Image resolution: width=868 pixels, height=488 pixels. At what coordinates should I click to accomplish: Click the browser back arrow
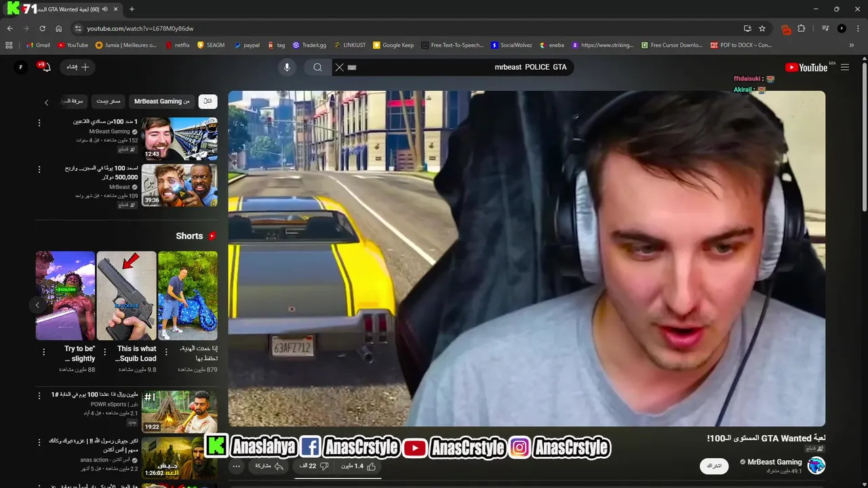[x=9, y=28]
